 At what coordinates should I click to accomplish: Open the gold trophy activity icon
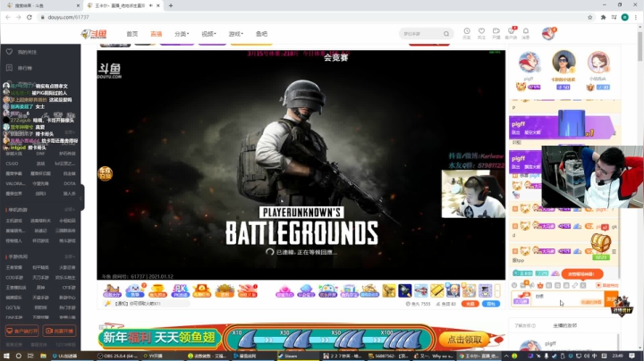point(157,290)
